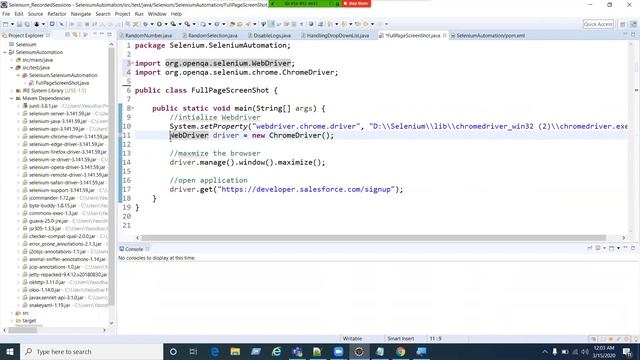640x360 pixels.
Task: Click Collapse All icon in Project Explorer
Action: tap(67, 35)
